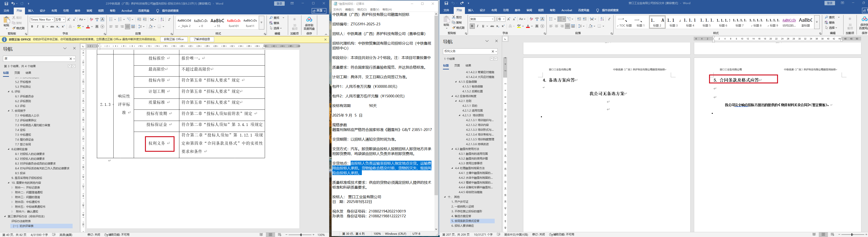Click Format Painter in left Word ribbon
The height and width of the screenshot is (237, 868).
pyautogui.click(x=19, y=28)
